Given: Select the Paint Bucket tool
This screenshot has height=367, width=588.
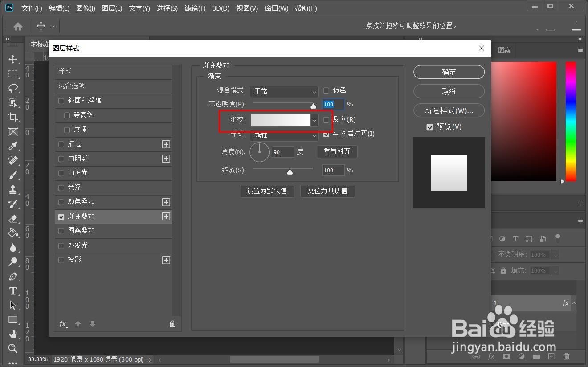Looking at the screenshot, I should tap(13, 233).
